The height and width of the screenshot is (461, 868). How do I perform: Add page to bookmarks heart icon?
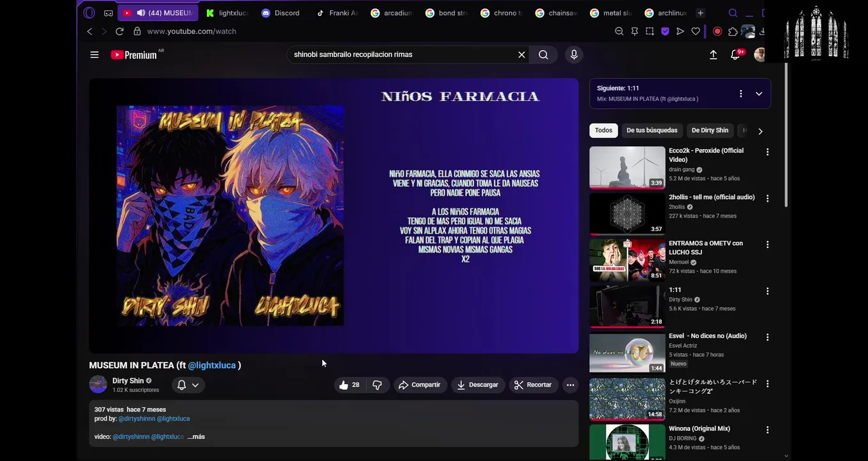pyautogui.click(x=696, y=31)
